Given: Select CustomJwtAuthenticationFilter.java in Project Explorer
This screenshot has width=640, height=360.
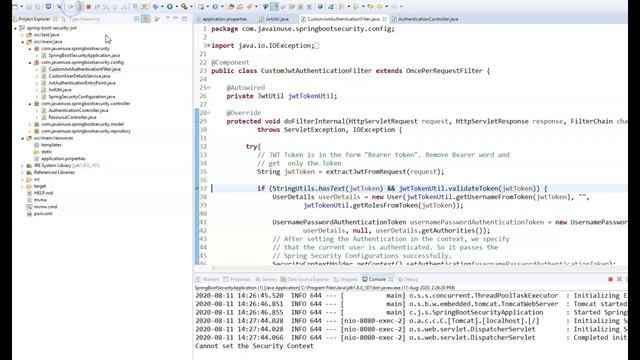Looking at the screenshot, I should (x=84, y=69).
